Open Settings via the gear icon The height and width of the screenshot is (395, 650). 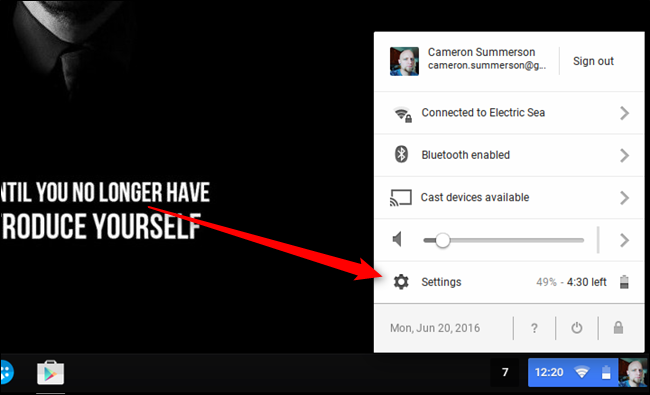(x=401, y=282)
